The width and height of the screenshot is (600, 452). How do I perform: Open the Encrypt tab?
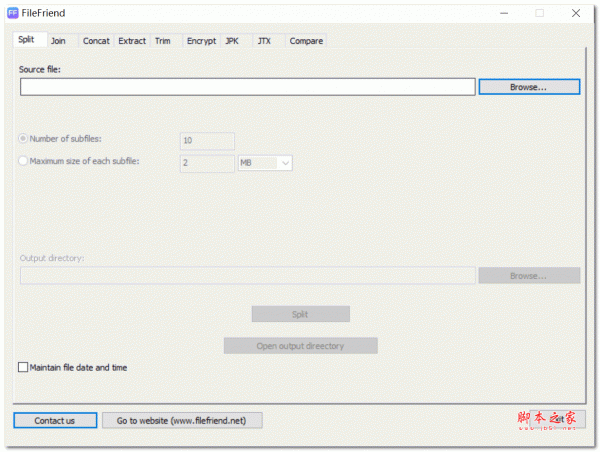click(201, 41)
